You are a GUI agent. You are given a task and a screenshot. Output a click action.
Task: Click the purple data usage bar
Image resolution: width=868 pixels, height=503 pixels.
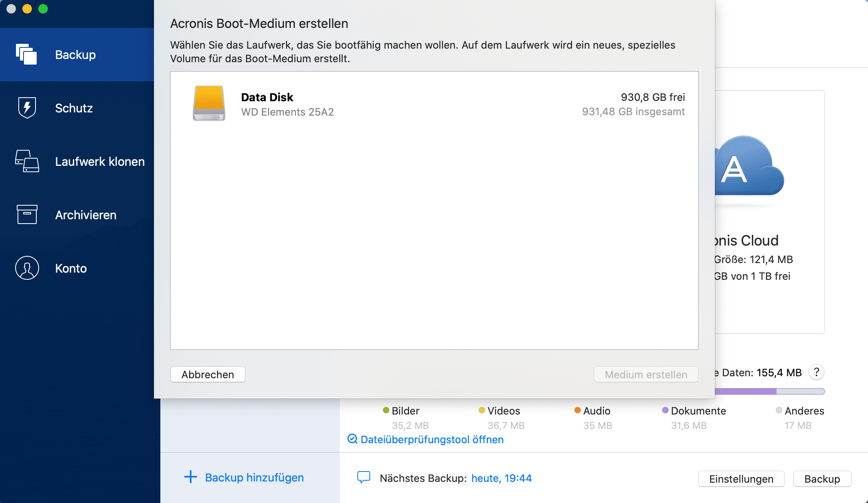[745, 391]
